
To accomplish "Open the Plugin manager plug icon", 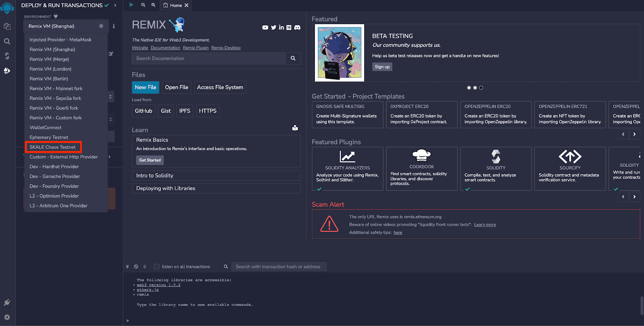I will coord(7,302).
